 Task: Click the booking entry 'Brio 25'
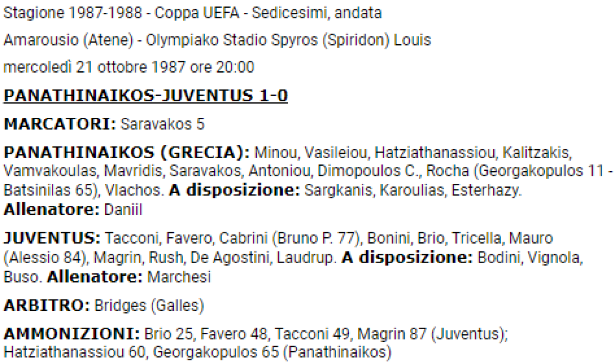point(167,335)
